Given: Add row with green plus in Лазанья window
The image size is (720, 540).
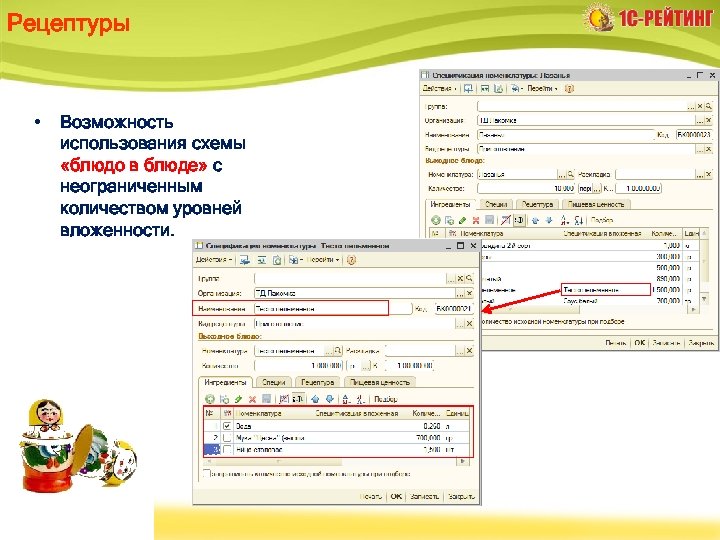Looking at the screenshot, I should pyautogui.click(x=436, y=220).
